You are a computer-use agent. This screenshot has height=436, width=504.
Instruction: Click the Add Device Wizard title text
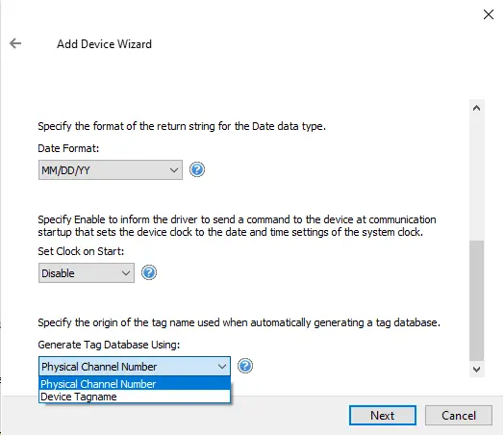click(x=104, y=44)
